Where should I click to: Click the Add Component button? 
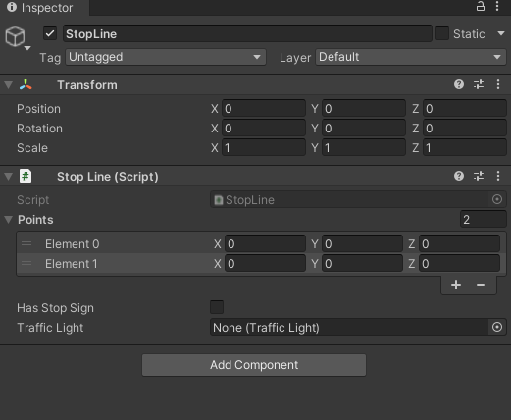coord(254,365)
